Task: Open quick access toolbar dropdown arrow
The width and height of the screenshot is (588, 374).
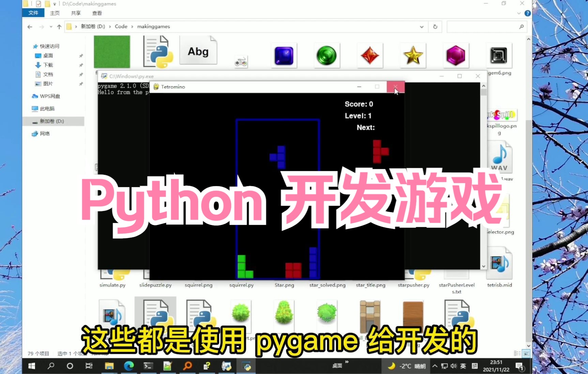Action: 54,4
